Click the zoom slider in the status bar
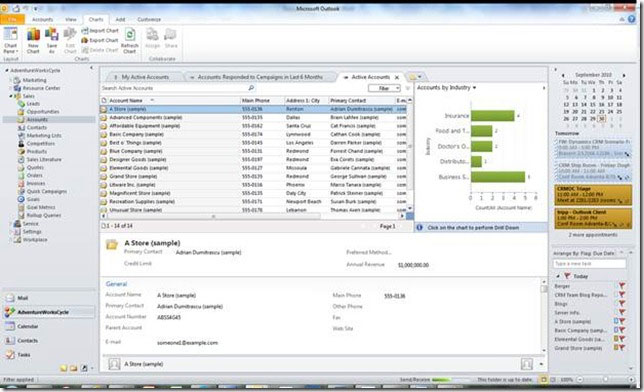This screenshot has width=644, height=392. (605, 380)
